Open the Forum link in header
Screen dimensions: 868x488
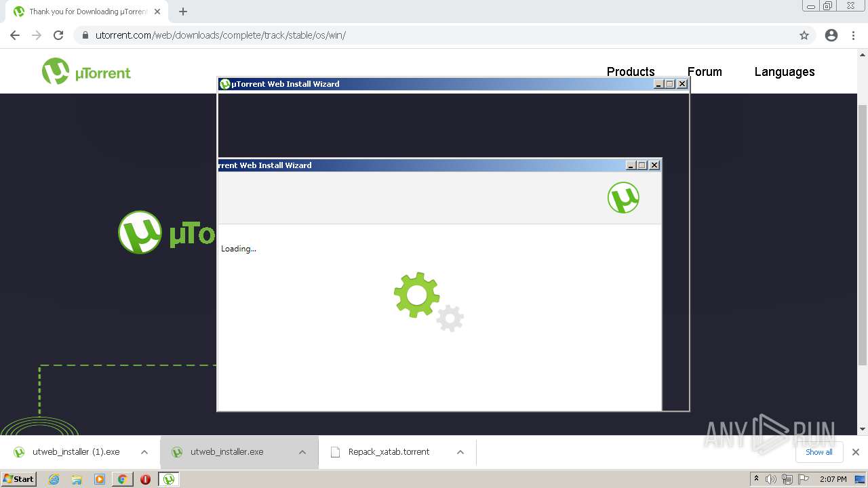click(705, 72)
